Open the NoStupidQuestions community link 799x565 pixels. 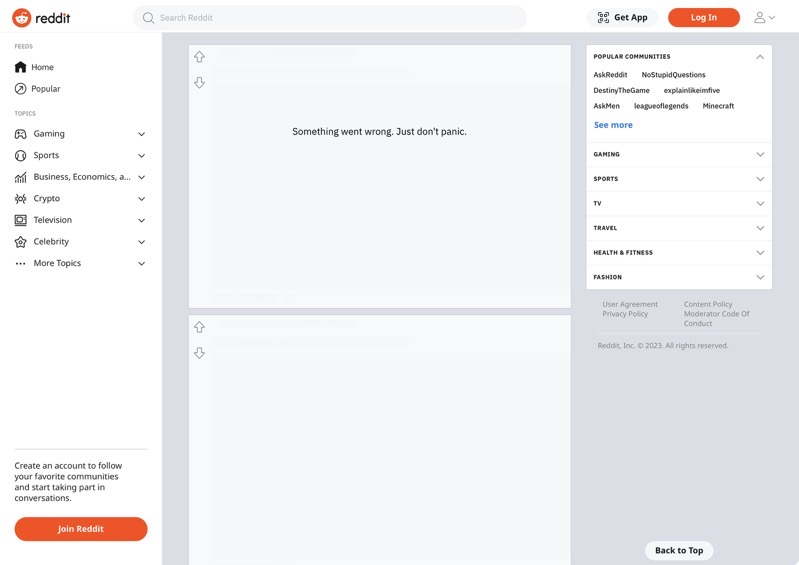(673, 75)
